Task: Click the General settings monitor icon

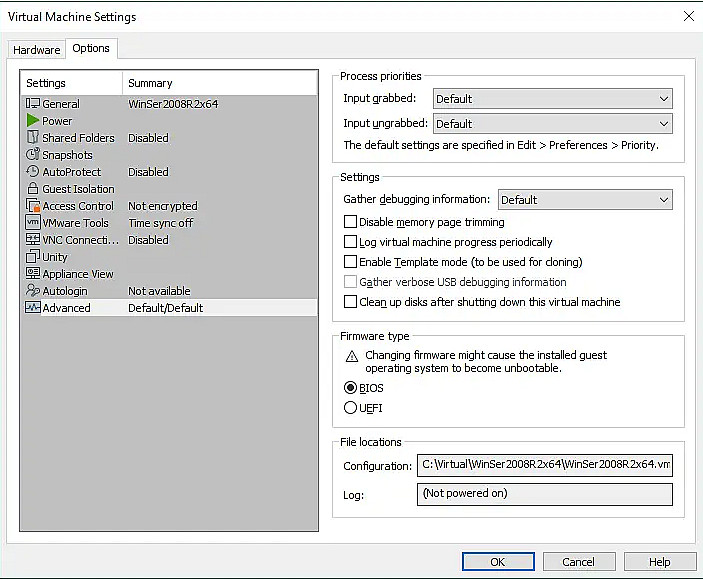Action: [33, 104]
